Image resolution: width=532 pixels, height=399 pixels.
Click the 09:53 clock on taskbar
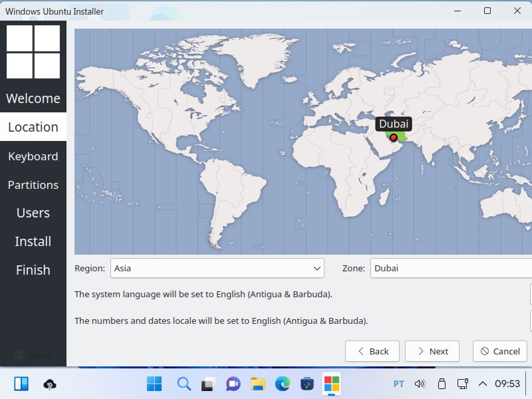(507, 384)
